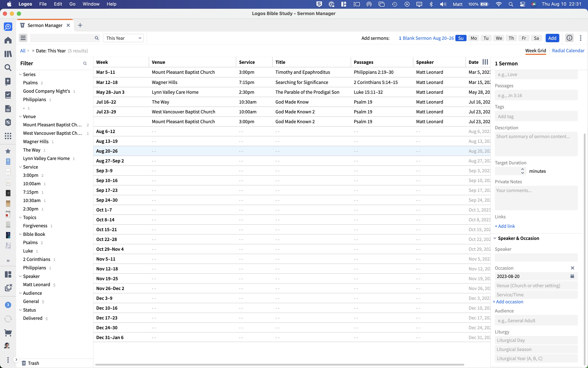Click the Add tag input field
Viewport: 588px width, 368px height.
coord(536,116)
